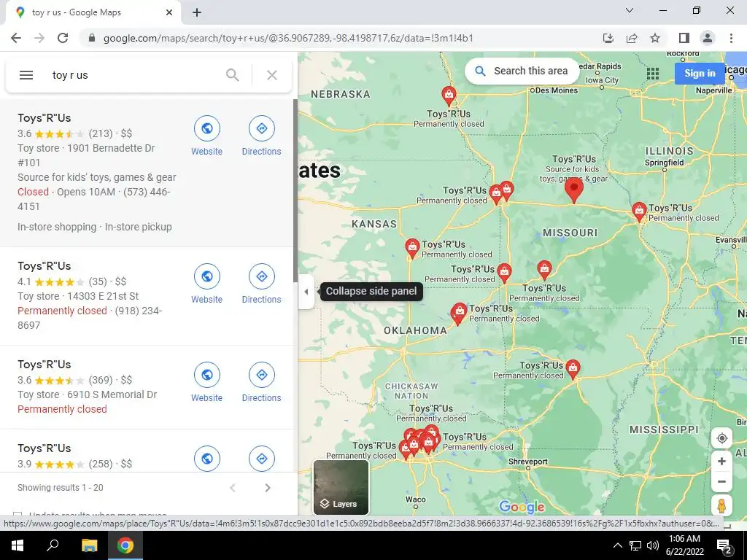This screenshot has width=747, height=560.
Task: Go back in browser
Action: [16, 38]
